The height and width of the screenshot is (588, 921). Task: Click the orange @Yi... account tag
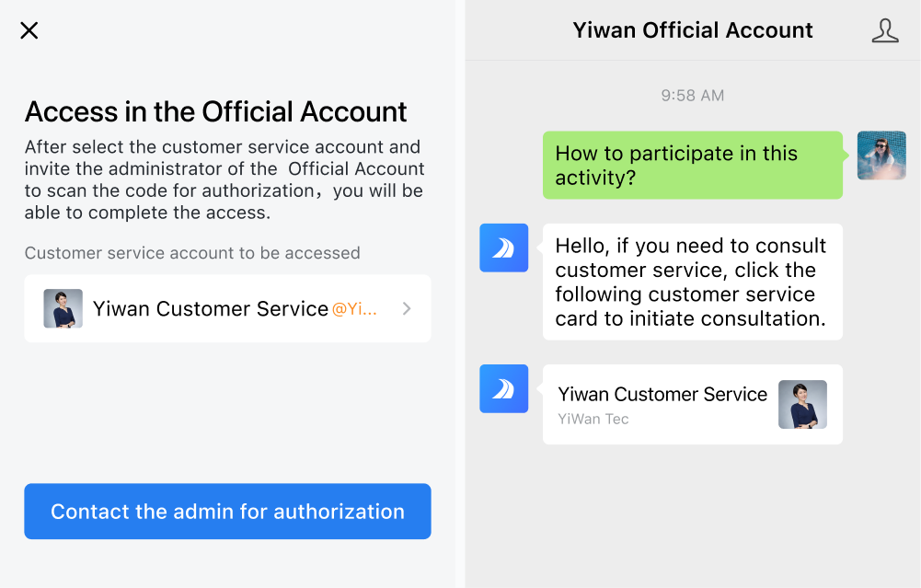354,309
